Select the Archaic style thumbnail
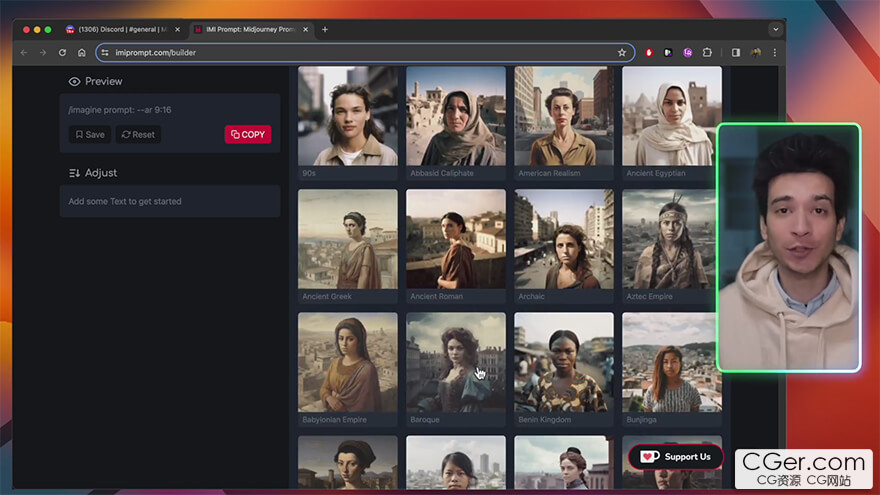 (564, 239)
